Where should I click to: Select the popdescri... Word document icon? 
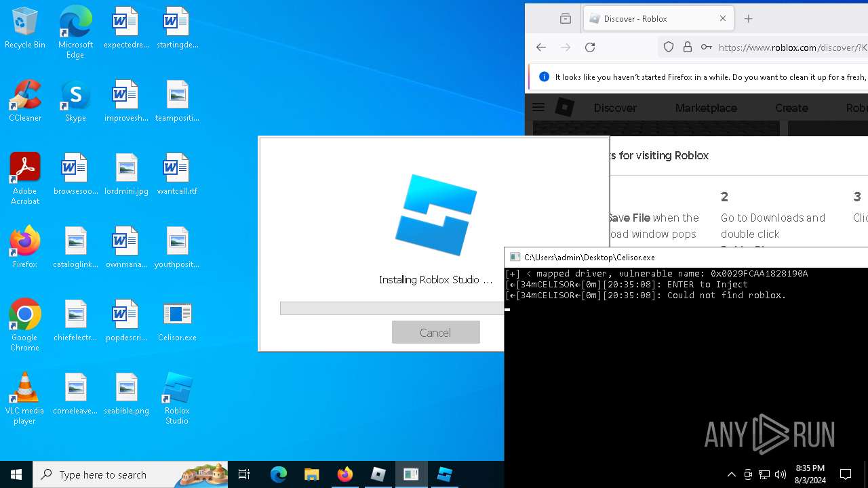[126, 321]
